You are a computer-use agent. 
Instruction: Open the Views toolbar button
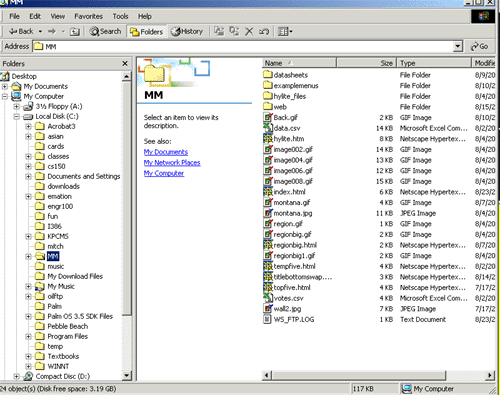coord(285,32)
